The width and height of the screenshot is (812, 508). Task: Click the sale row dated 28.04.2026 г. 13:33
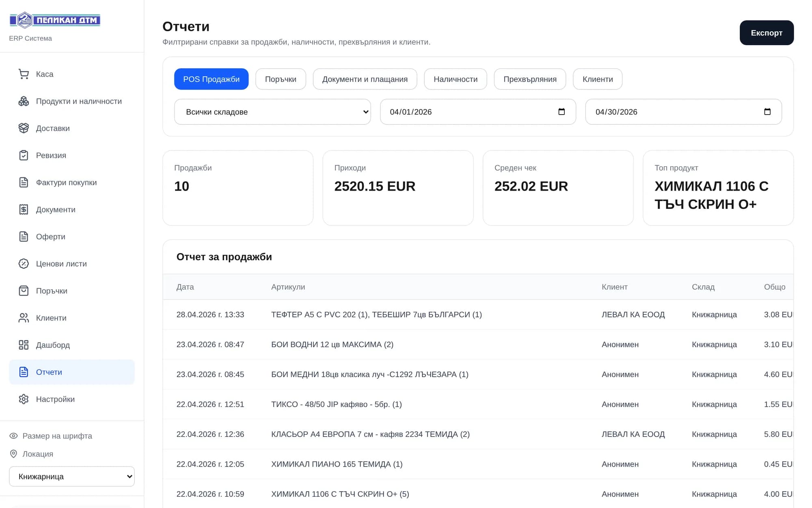pyautogui.click(x=478, y=315)
